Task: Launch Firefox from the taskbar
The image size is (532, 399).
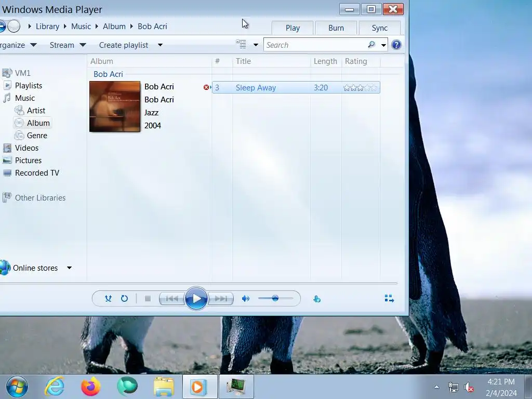Action: (x=90, y=387)
